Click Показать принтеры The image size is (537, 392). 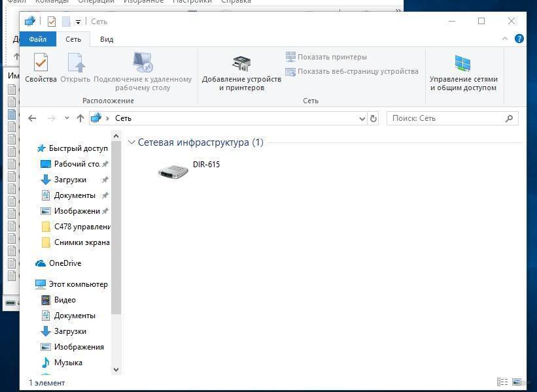pos(326,57)
